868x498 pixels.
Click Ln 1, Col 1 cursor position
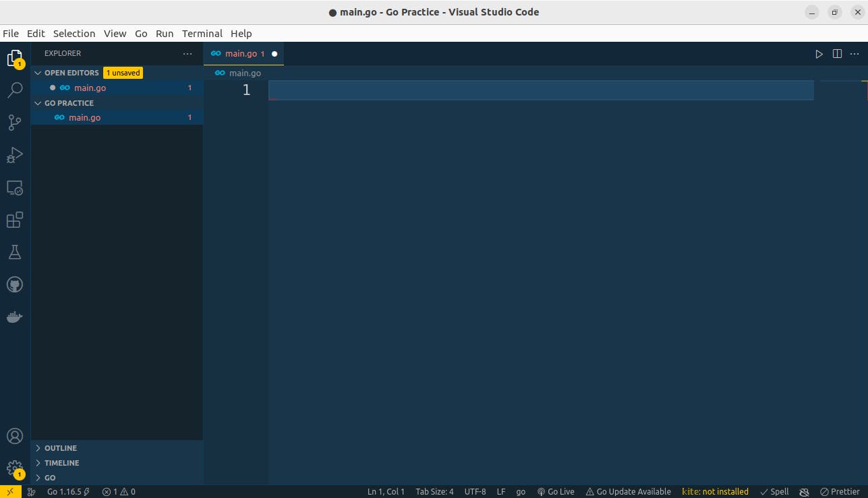(386, 492)
